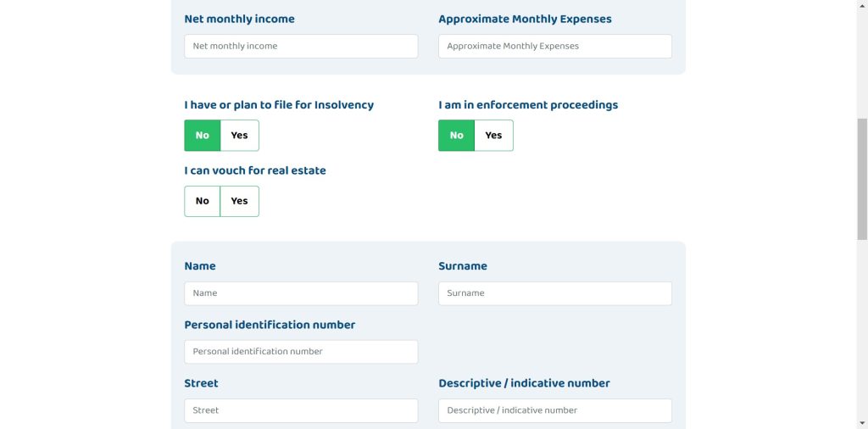This screenshot has width=868, height=429.
Task: Pick Yes for vouching for real estate
Action: pos(240,201)
